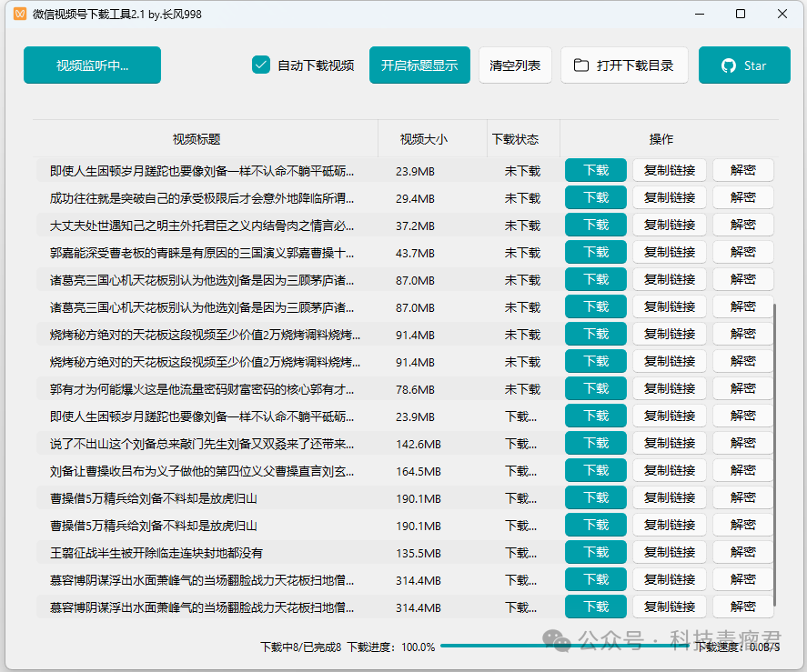Download the 164.5MB 刘备让曹操 video

coord(596,470)
